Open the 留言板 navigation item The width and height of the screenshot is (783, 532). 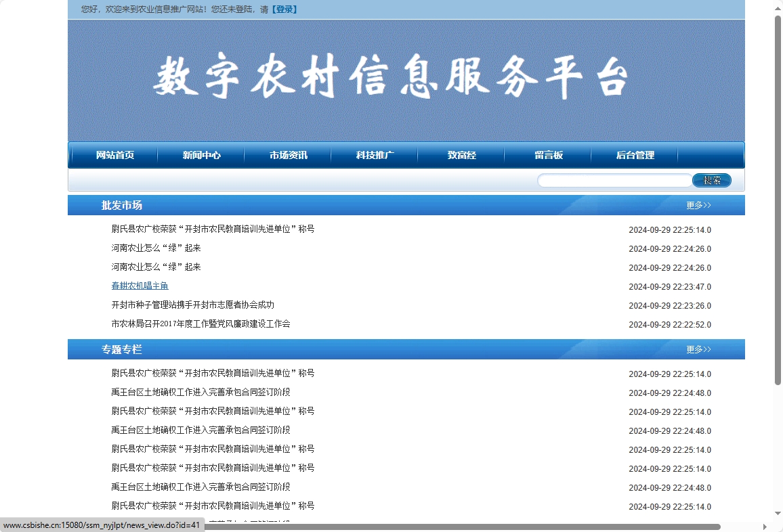tap(547, 155)
